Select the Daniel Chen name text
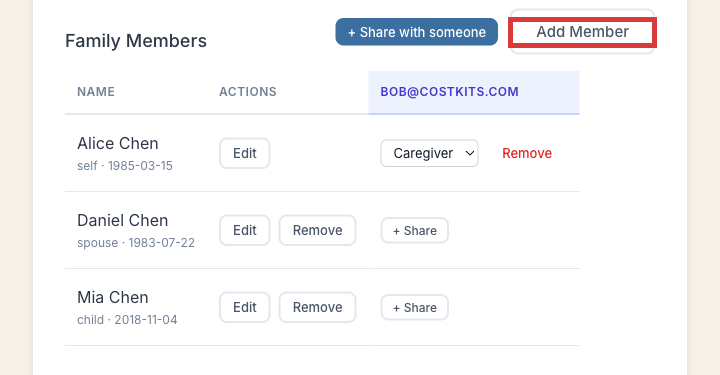Image resolution: width=720 pixels, height=375 pixels. 123,221
